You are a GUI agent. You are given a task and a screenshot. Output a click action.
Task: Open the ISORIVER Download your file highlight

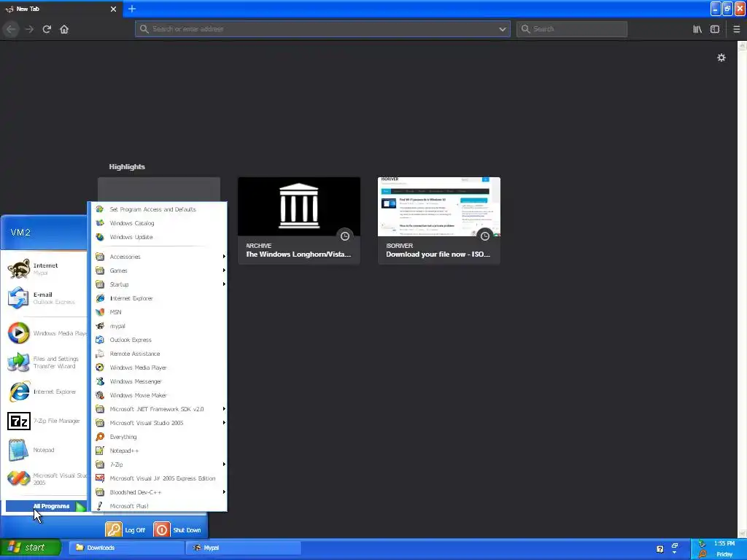[x=438, y=220]
